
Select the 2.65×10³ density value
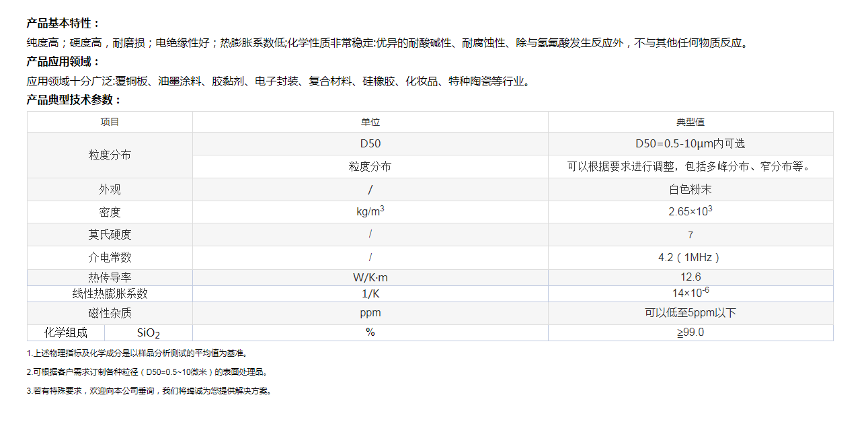(x=690, y=212)
